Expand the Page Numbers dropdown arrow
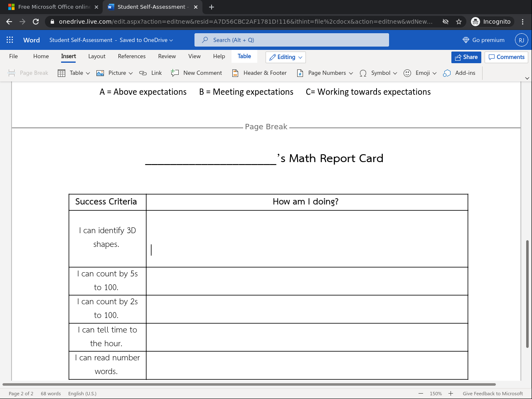Image resolution: width=532 pixels, height=399 pixels. click(x=351, y=73)
